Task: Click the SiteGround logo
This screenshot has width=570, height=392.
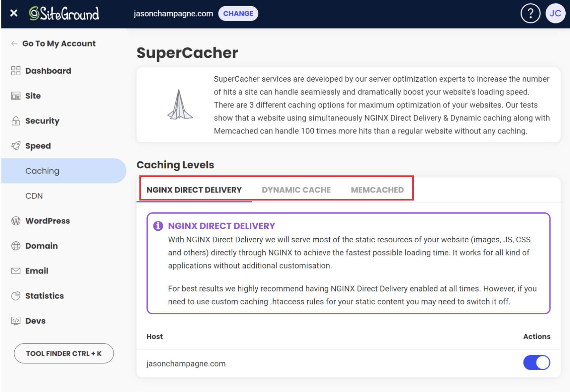Action: point(64,14)
